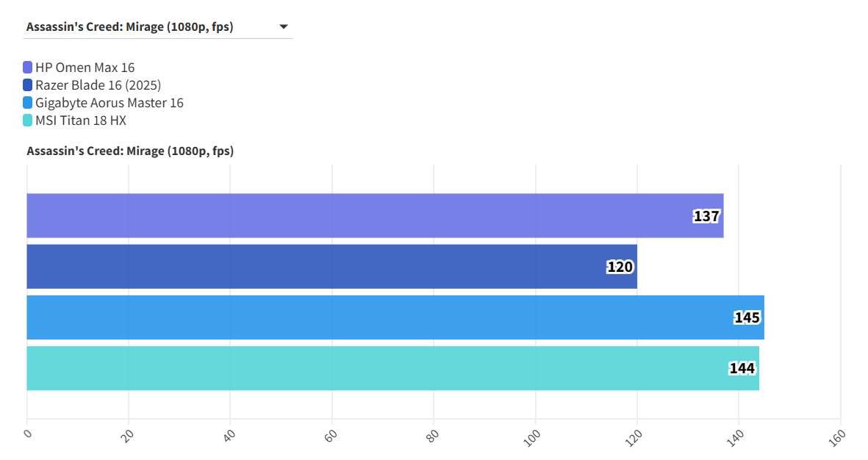Click the Gigabyte Aorus Master 16 legend swatch
The height and width of the screenshot is (460, 868).
click(x=28, y=103)
